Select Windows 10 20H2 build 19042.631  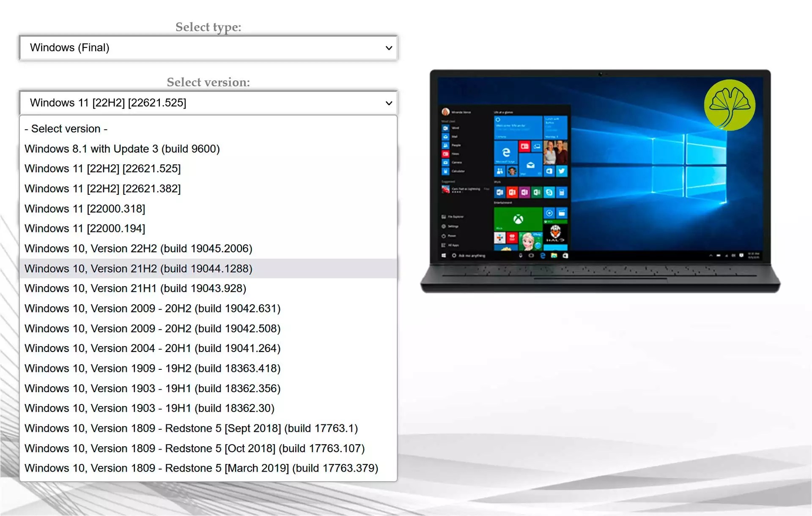coord(152,309)
